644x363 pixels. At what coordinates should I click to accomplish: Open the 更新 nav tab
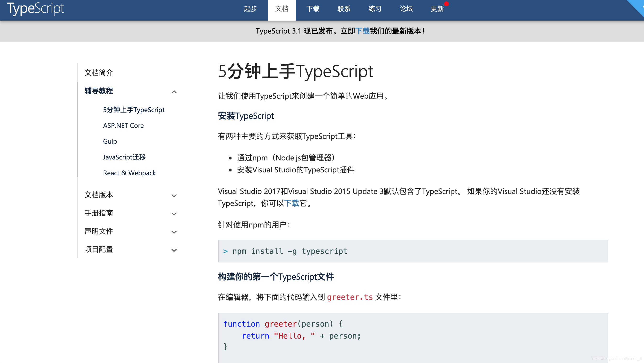point(437,9)
